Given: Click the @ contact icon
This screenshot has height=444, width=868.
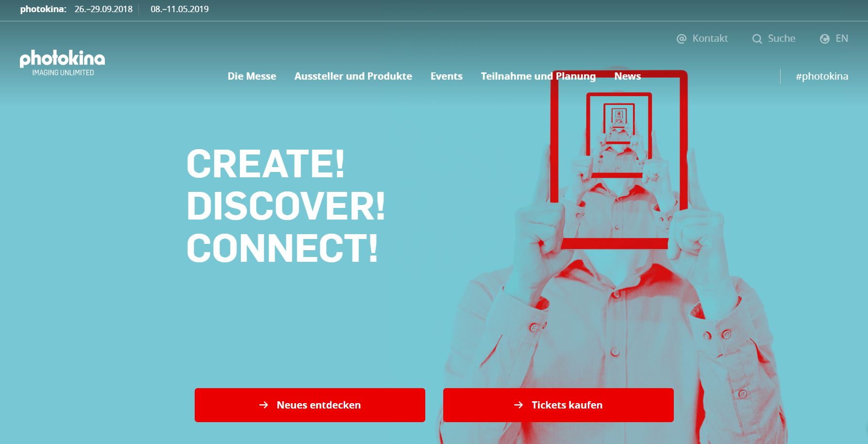Looking at the screenshot, I should pyautogui.click(x=682, y=39).
